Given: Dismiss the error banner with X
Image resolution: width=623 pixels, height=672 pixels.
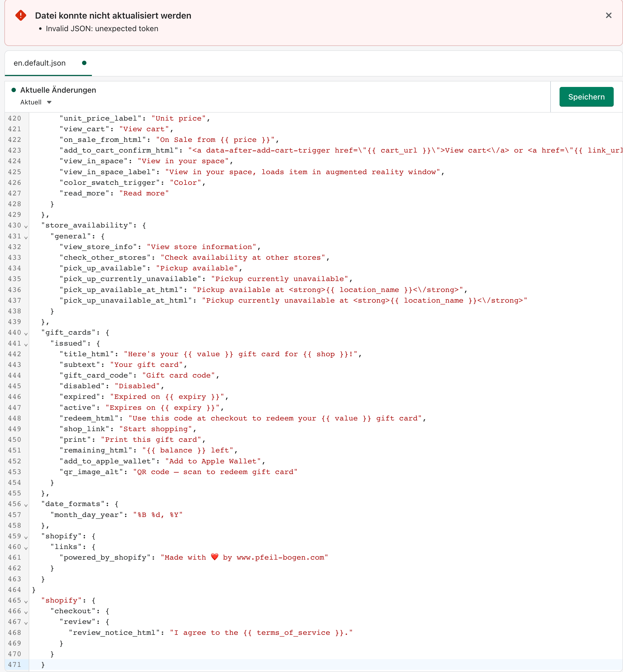Looking at the screenshot, I should 609,16.
